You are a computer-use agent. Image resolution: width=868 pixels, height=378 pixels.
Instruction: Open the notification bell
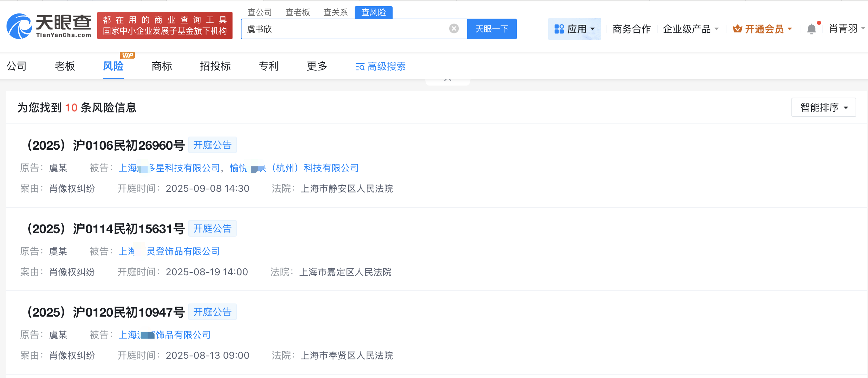pos(811,29)
